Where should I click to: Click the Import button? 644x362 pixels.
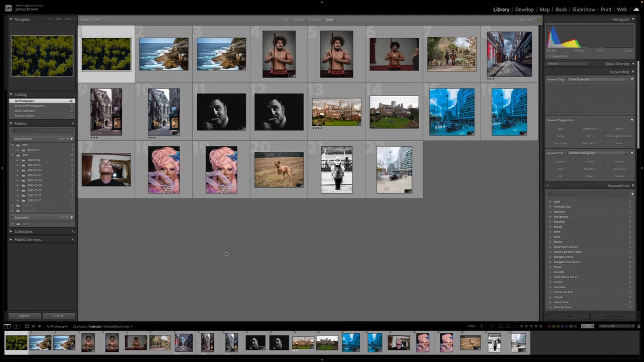tap(25, 316)
